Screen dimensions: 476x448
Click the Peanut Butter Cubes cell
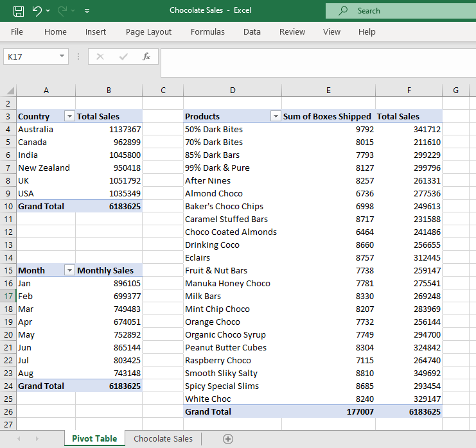[x=233, y=348]
